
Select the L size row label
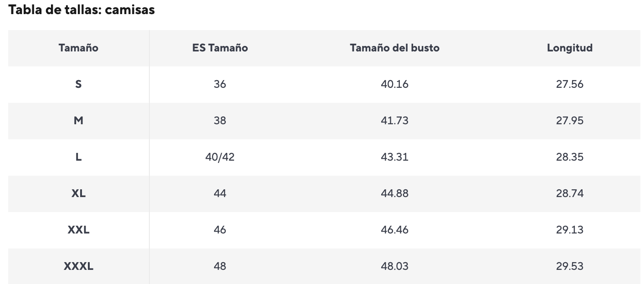[x=78, y=157]
